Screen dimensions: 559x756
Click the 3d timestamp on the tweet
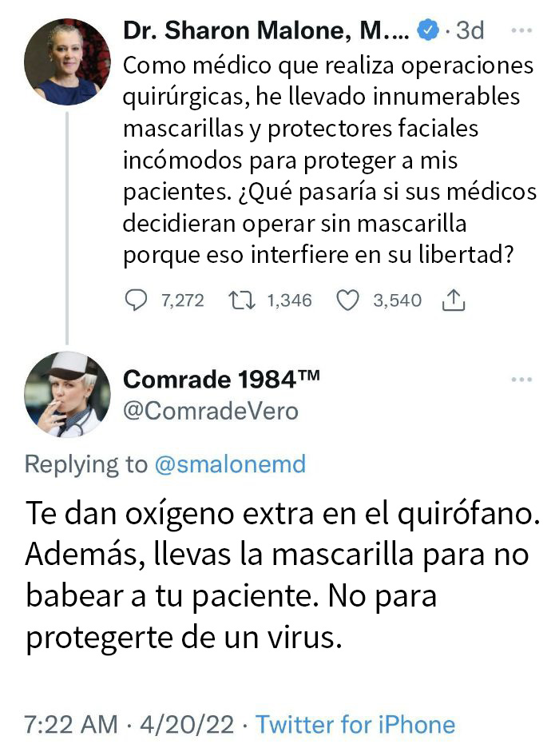(469, 31)
